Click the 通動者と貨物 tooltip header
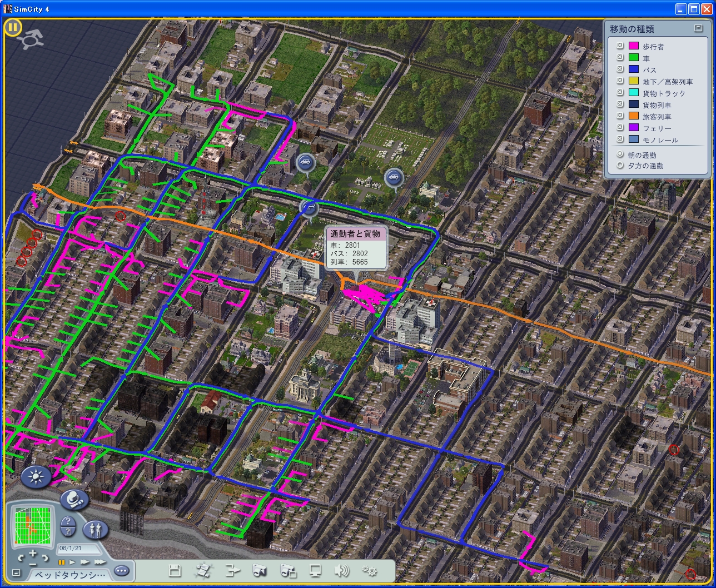 coord(355,235)
